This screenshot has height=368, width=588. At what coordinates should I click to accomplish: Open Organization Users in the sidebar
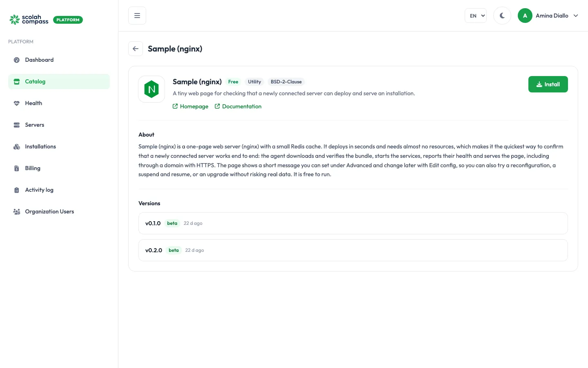(x=59, y=212)
